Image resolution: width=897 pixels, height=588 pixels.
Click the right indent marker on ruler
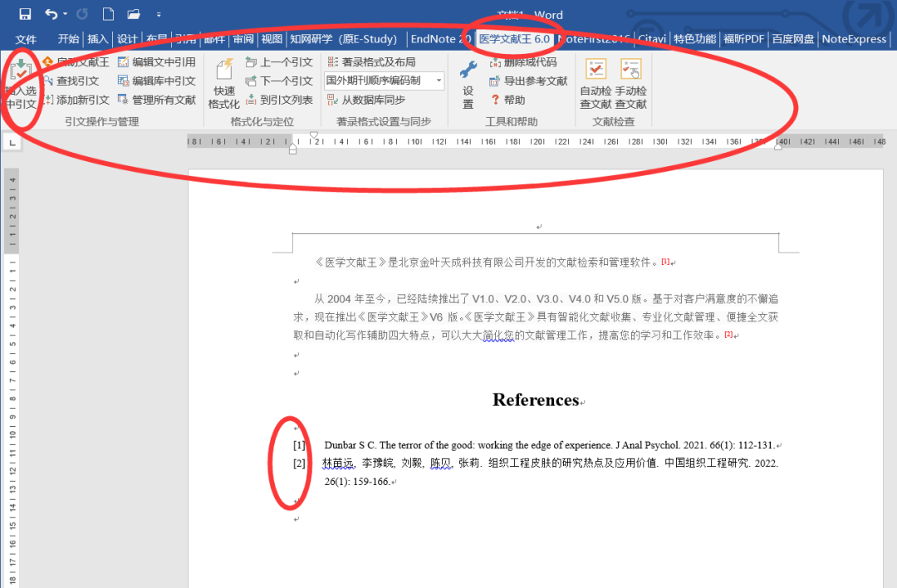(778, 146)
